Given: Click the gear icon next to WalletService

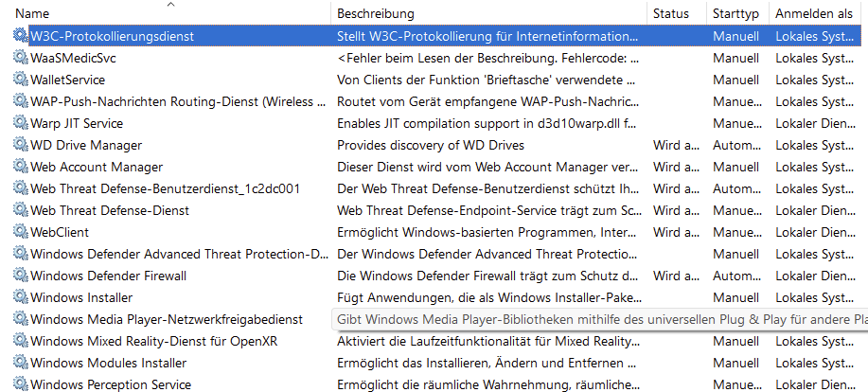Looking at the screenshot, I should point(21,80).
